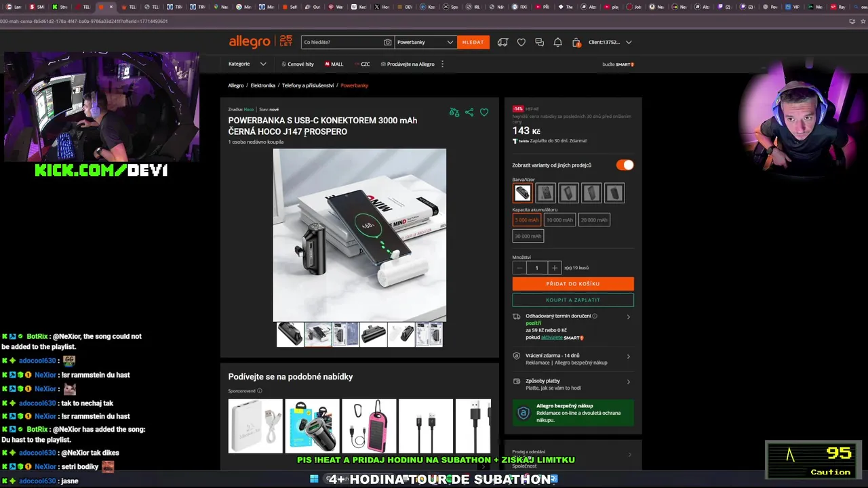Select 20 000 mAh capacity option
The image size is (868, 488).
point(594,220)
